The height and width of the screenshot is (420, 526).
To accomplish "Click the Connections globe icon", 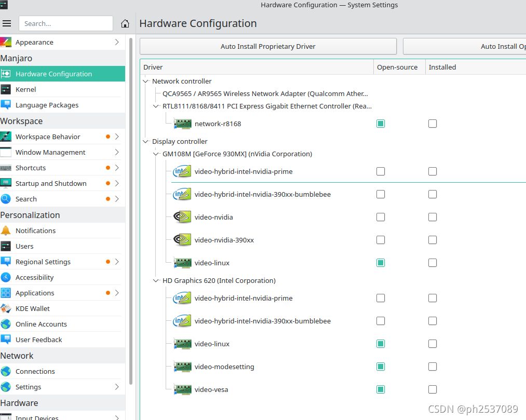I will [x=6, y=371].
